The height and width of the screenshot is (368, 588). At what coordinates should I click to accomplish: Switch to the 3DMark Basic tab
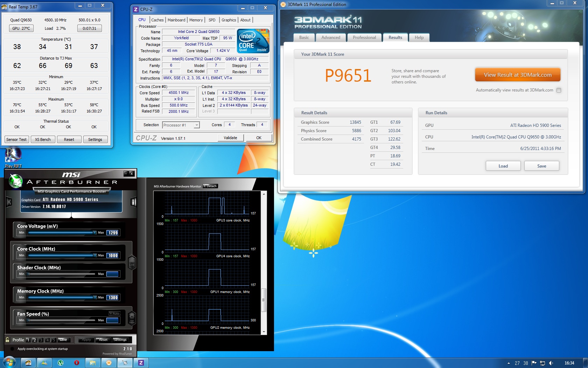click(x=304, y=38)
